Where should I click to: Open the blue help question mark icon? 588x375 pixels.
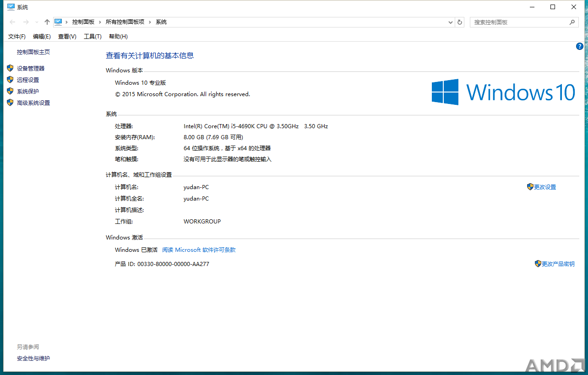click(x=580, y=46)
